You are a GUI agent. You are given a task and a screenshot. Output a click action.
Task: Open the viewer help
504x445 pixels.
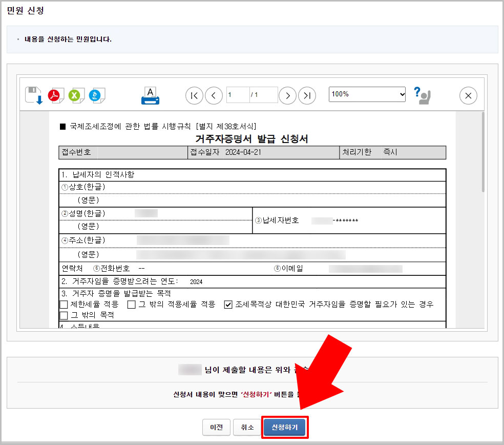[421, 95]
